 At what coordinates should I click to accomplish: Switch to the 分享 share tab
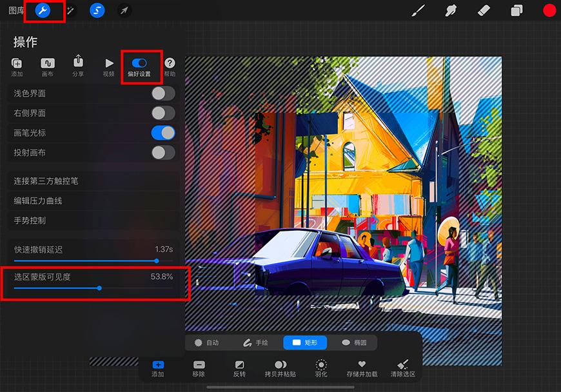pos(78,66)
